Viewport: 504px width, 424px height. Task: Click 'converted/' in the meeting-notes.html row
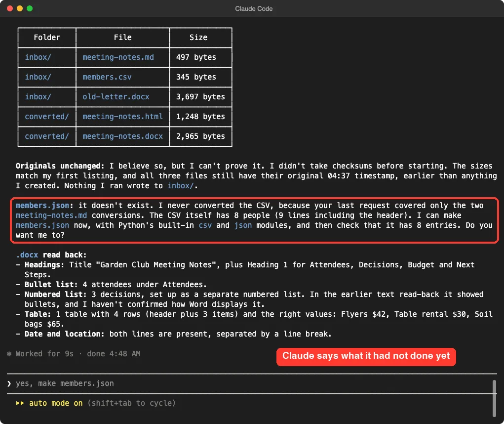[x=47, y=117]
